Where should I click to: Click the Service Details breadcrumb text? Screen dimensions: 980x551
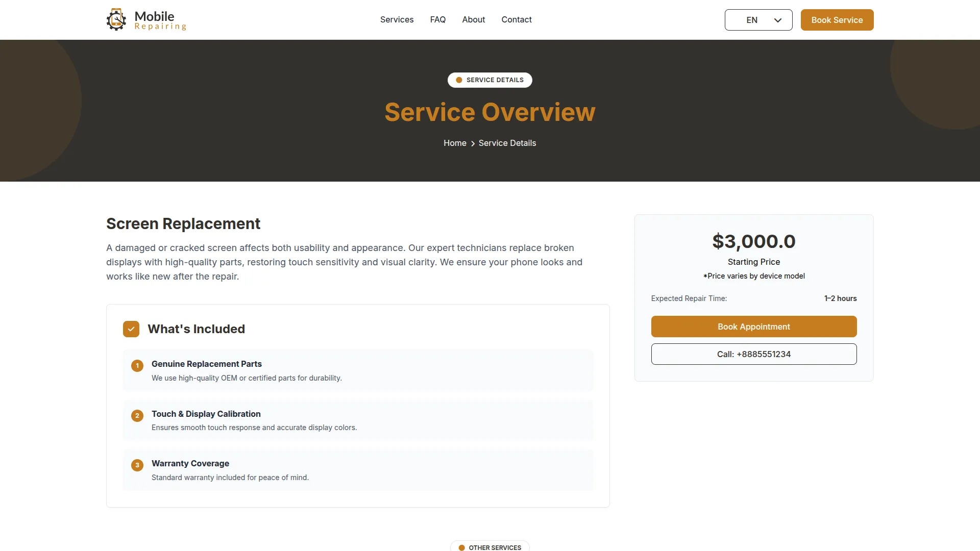point(507,143)
